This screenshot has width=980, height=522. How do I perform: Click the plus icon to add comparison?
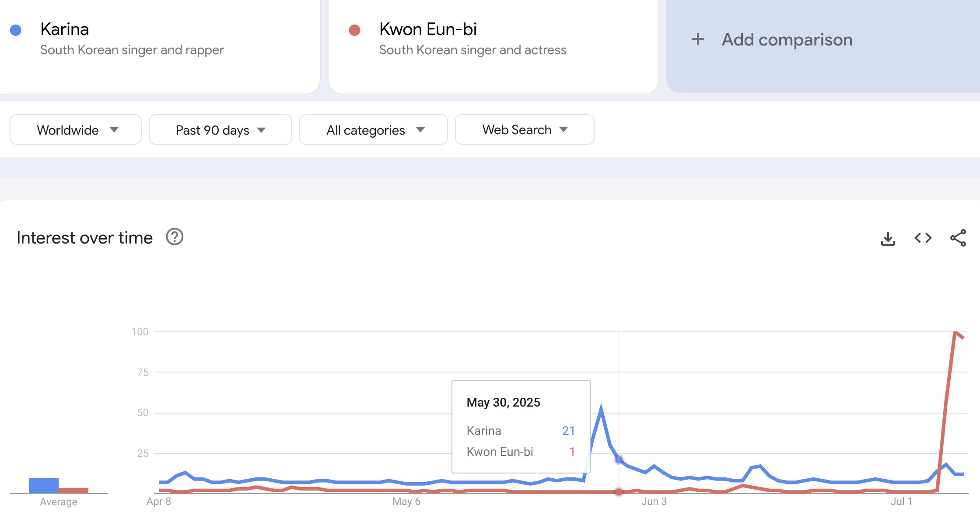point(698,39)
